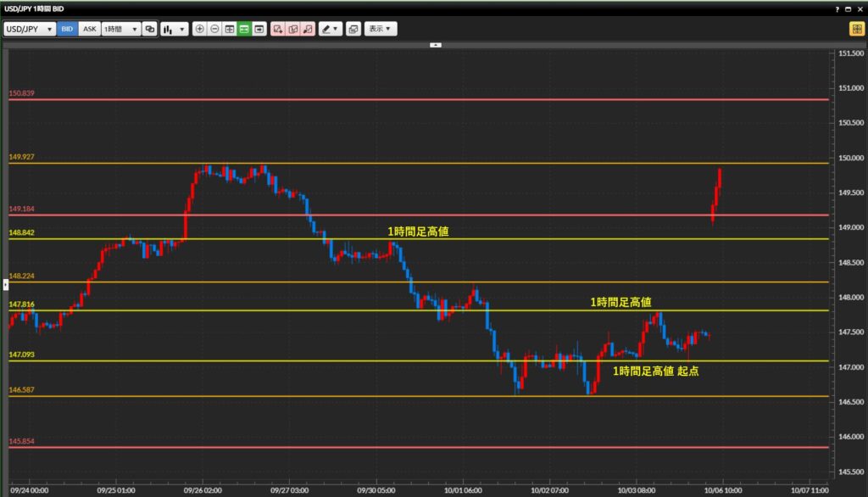Click the pen tool dropdown arrow

(x=336, y=28)
